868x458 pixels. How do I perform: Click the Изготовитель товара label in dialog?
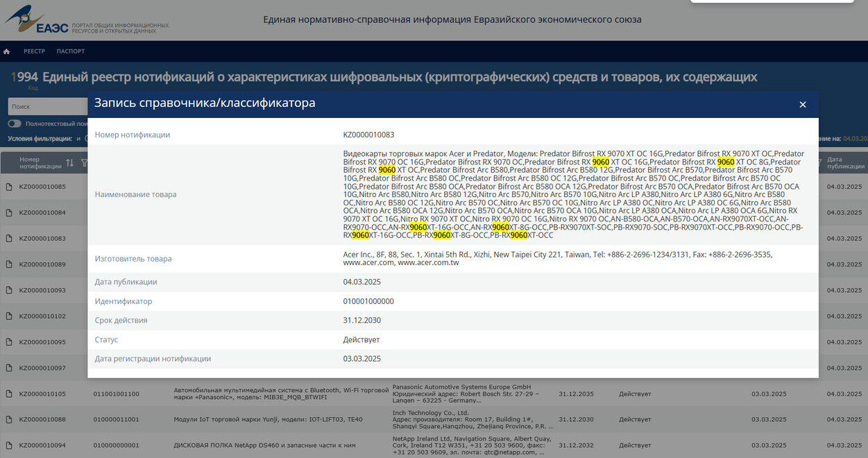(x=133, y=259)
